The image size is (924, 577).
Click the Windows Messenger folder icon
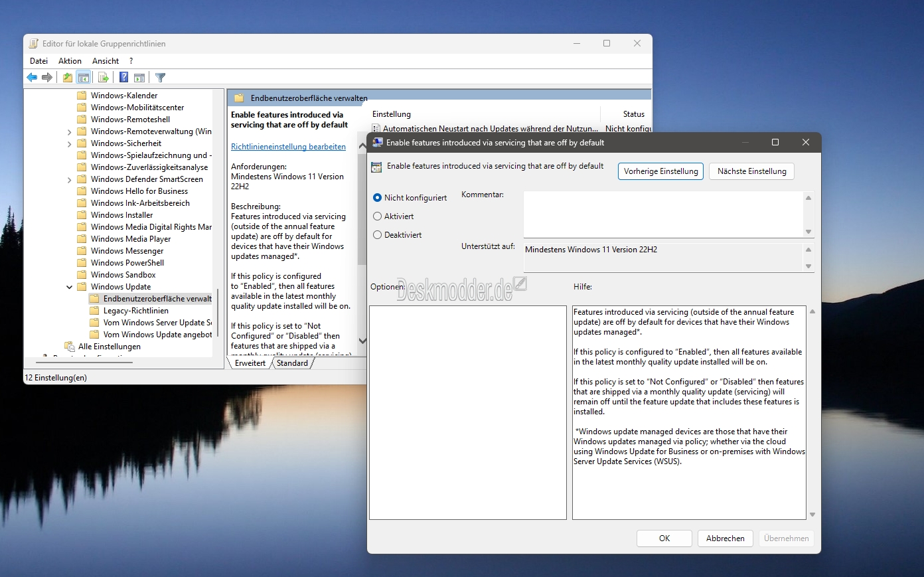pyautogui.click(x=82, y=251)
